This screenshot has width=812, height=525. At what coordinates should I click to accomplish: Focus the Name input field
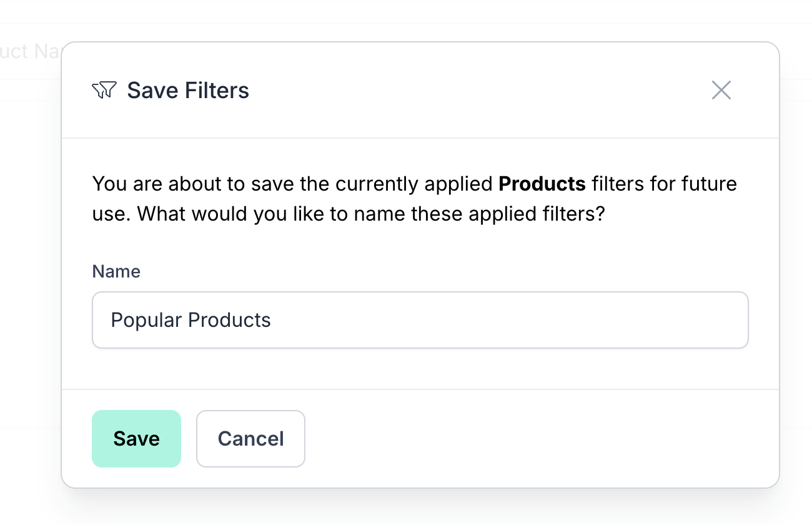point(420,320)
